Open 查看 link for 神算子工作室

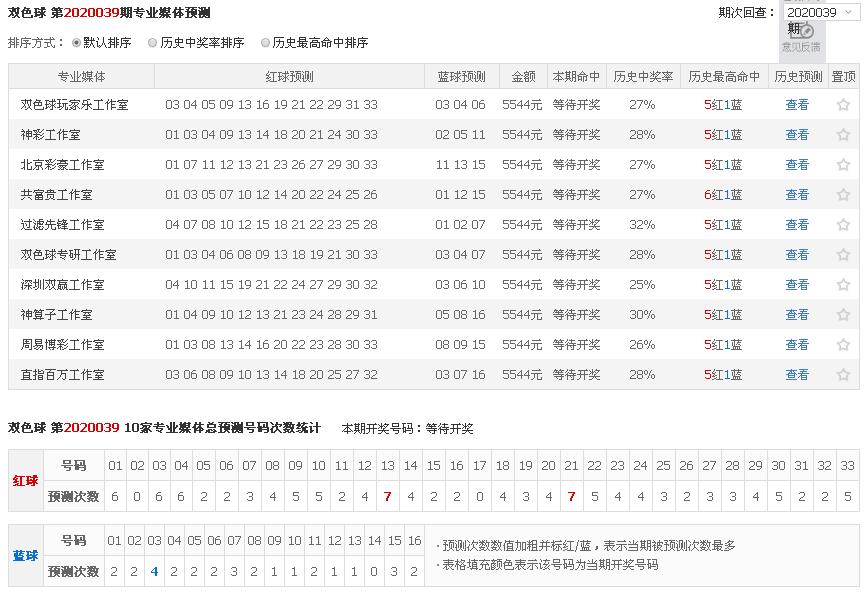pyautogui.click(x=797, y=315)
